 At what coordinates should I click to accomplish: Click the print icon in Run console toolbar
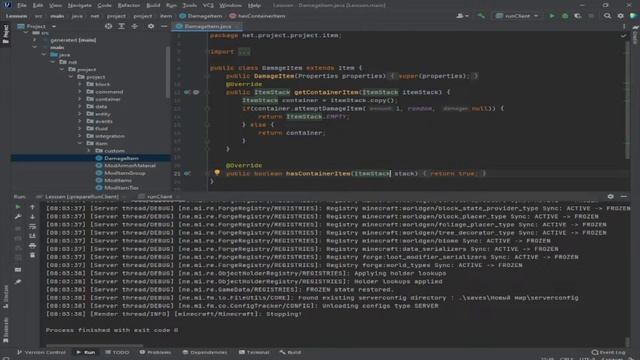(32, 246)
